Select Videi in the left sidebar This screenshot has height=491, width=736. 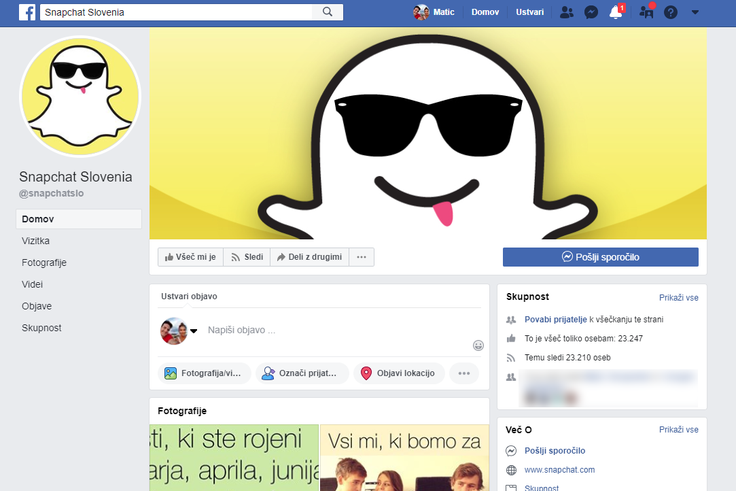click(32, 284)
